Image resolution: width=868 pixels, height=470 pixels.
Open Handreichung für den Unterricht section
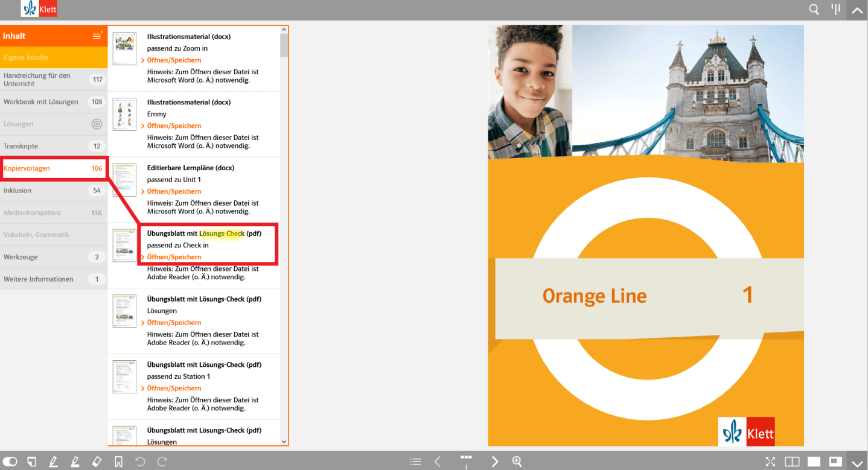click(x=54, y=80)
